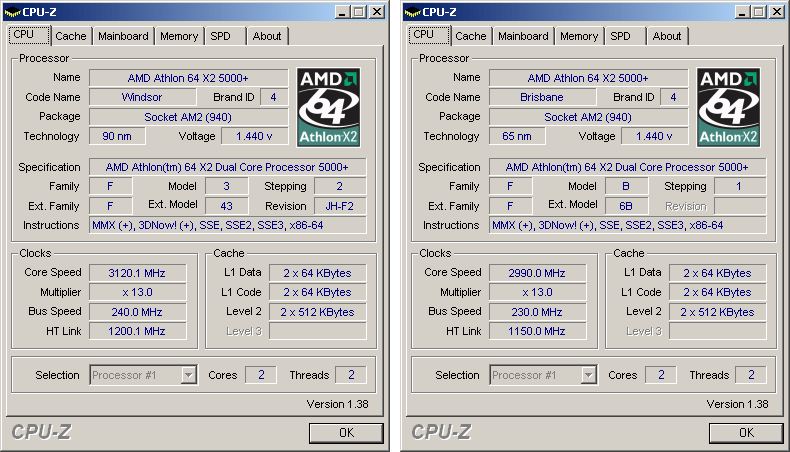Click Multiplier value in left window
790x452 pixels.
point(137,292)
